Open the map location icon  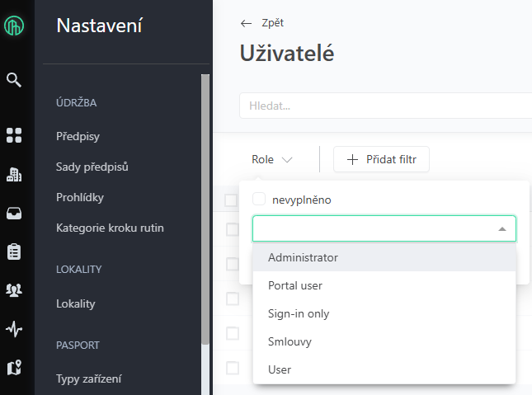click(14, 367)
